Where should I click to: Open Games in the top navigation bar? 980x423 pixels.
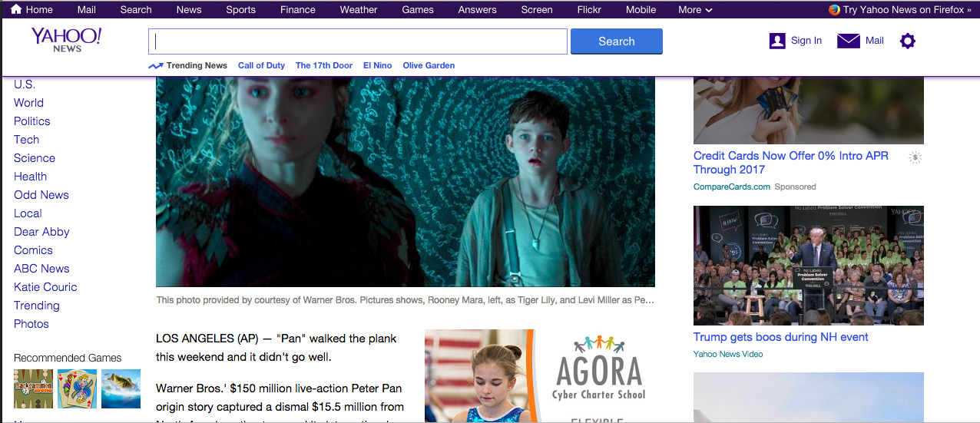418,10
